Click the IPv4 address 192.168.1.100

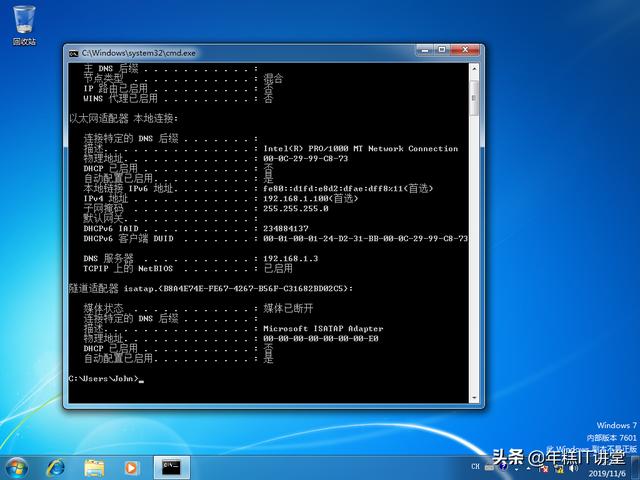pos(296,198)
